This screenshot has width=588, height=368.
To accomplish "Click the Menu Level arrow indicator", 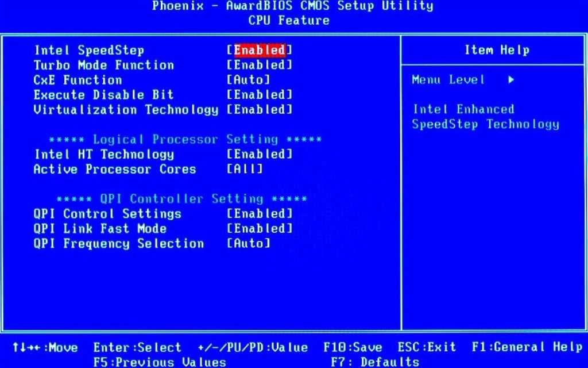I will 511,79.
